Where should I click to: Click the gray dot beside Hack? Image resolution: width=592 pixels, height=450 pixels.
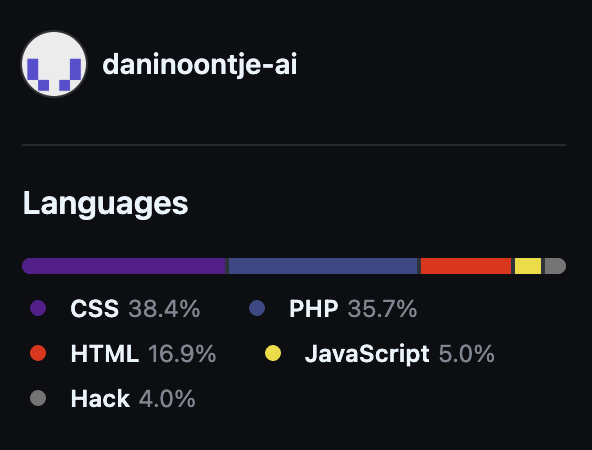(38, 398)
